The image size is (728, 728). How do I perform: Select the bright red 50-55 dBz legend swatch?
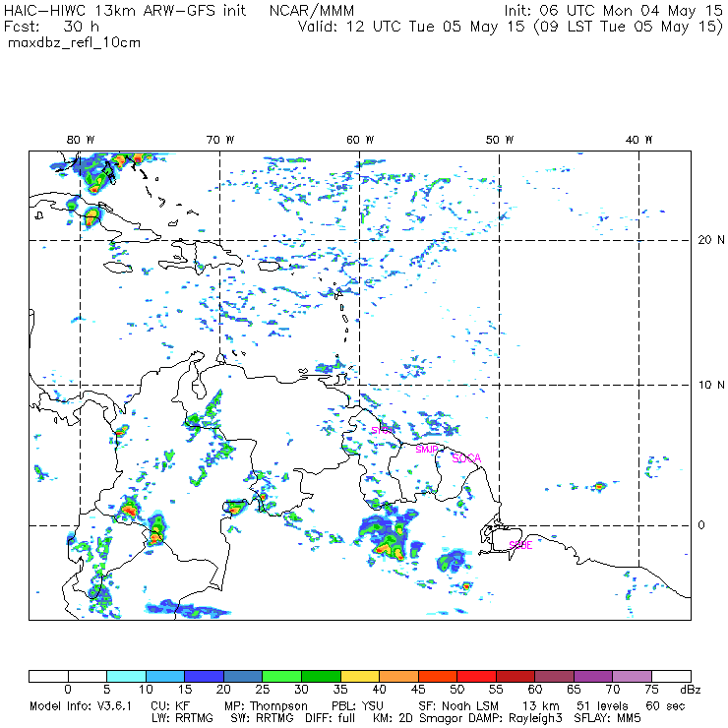[x=477, y=676]
